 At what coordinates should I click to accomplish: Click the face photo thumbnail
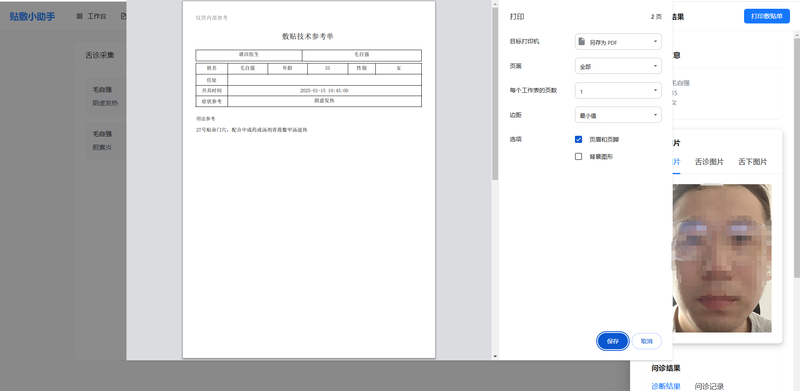tap(722, 258)
